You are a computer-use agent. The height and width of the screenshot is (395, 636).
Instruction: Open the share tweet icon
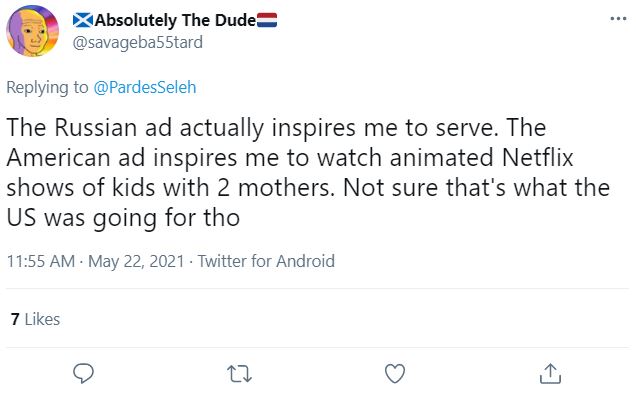(x=550, y=374)
